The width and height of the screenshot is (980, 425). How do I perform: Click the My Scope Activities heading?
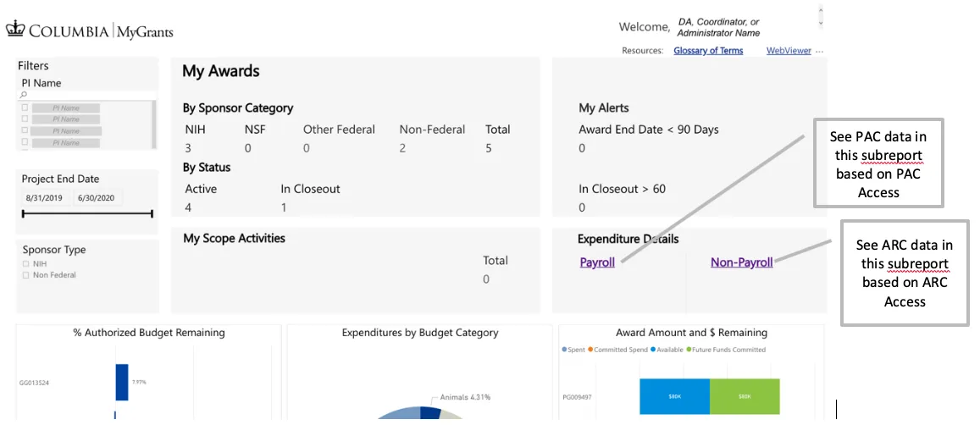tap(235, 238)
